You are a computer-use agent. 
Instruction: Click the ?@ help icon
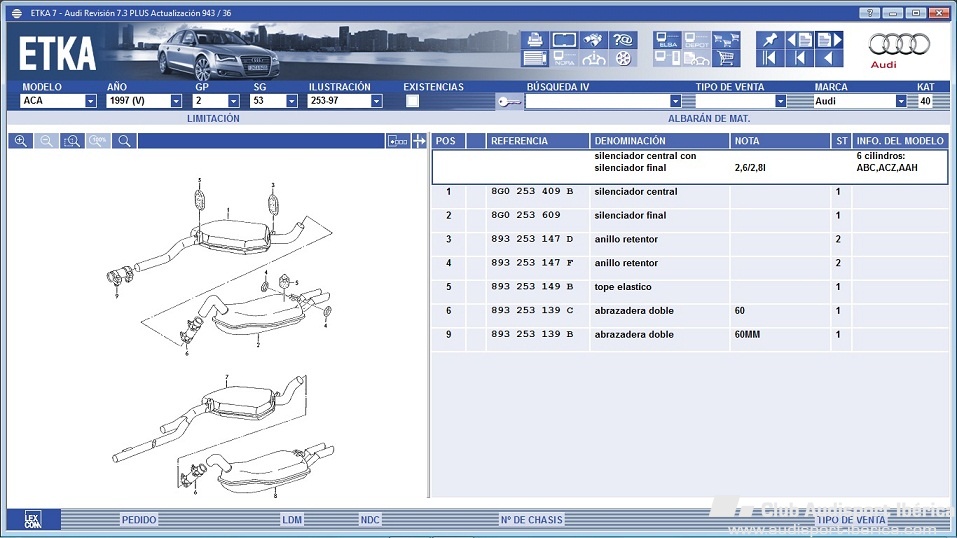(x=623, y=40)
